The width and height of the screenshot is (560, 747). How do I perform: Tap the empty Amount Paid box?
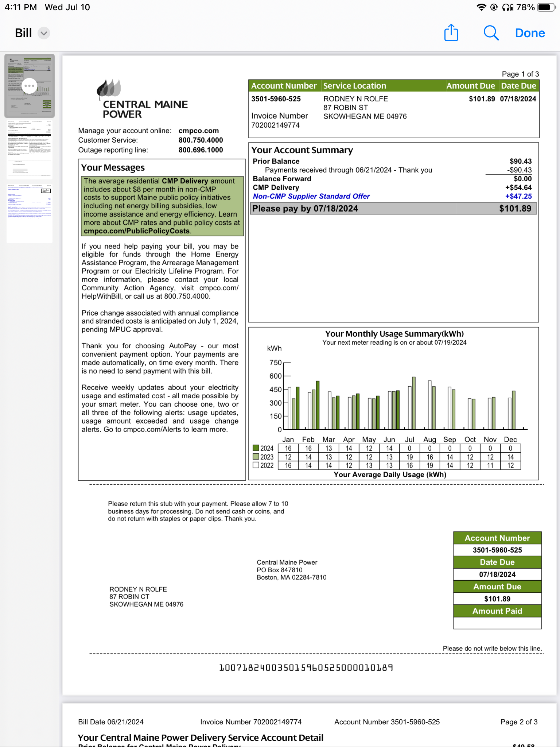pyautogui.click(x=497, y=623)
